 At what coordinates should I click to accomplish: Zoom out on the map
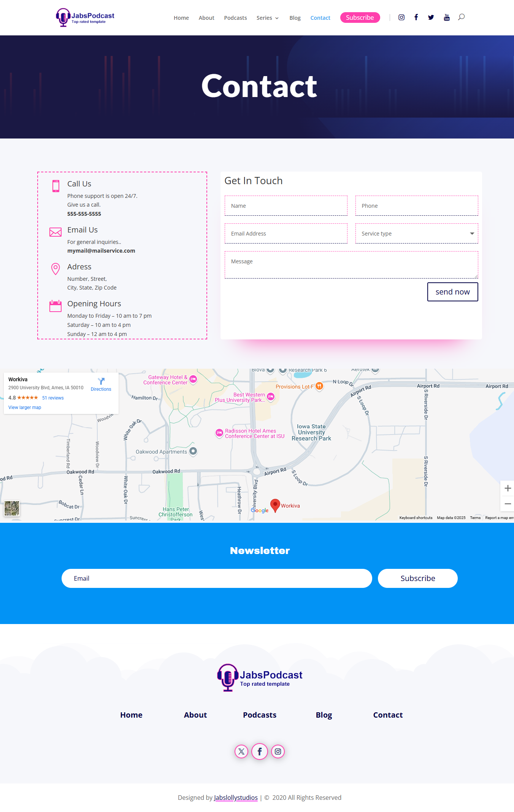(x=508, y=504)
